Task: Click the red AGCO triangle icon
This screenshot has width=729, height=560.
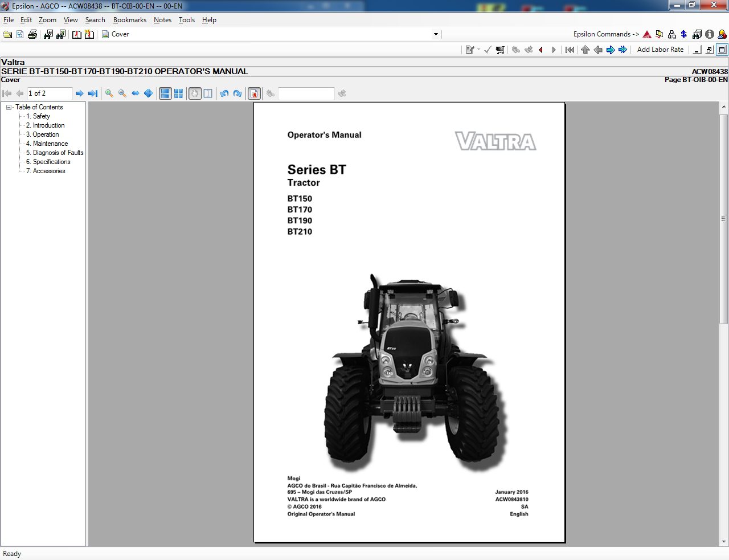Action: coord(647,34)
